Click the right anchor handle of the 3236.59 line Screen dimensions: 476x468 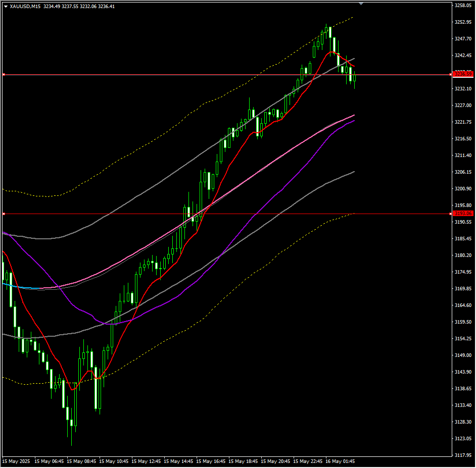pos(451,74)
